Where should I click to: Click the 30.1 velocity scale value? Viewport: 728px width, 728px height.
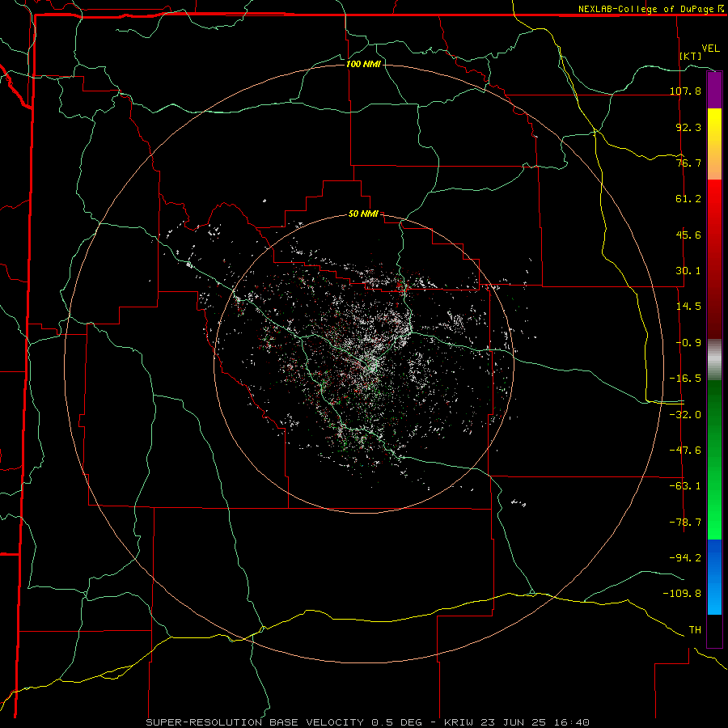point(688,271)
